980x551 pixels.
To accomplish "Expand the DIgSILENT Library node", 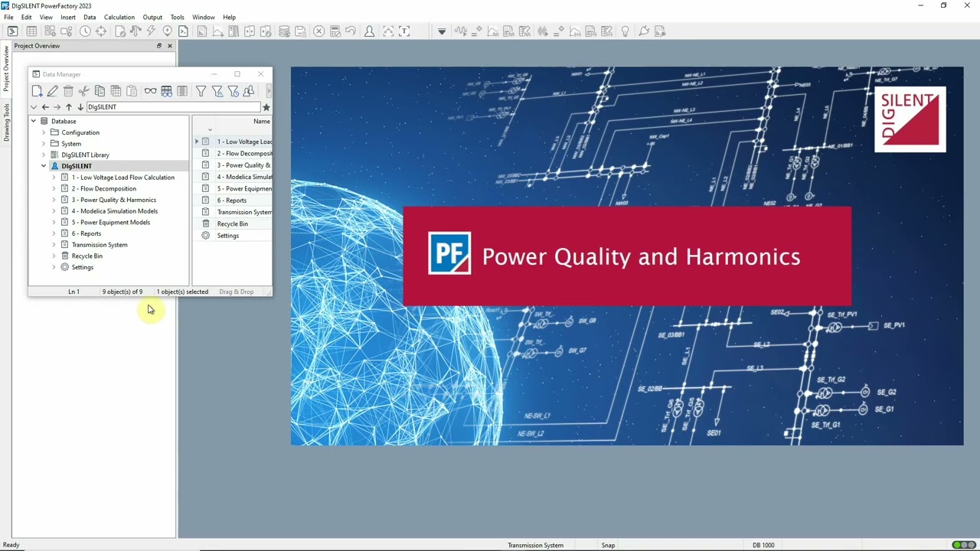I will pyautogui.click(x=44, y=155).
